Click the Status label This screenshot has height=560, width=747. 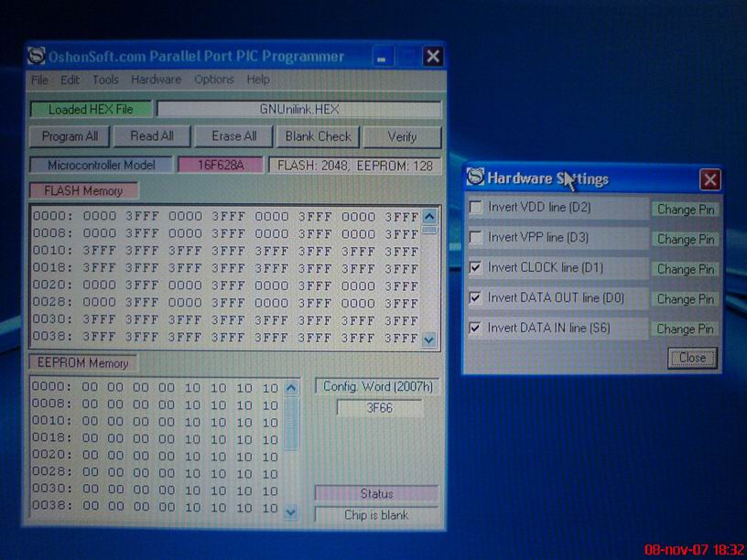click(376, 494)
